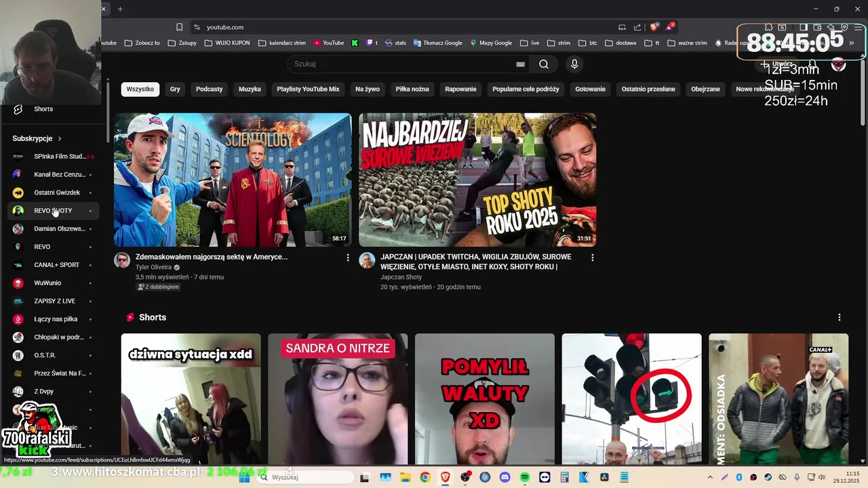Open the YouTube bookmark in bookmarks bar
868x488 pixels.
[329, 43]
